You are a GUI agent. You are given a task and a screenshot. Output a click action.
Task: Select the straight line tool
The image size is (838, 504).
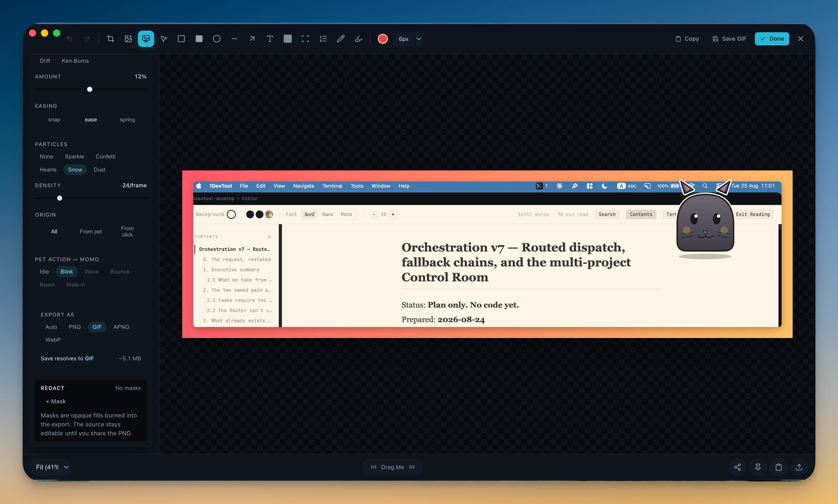[x=234, y=39]
